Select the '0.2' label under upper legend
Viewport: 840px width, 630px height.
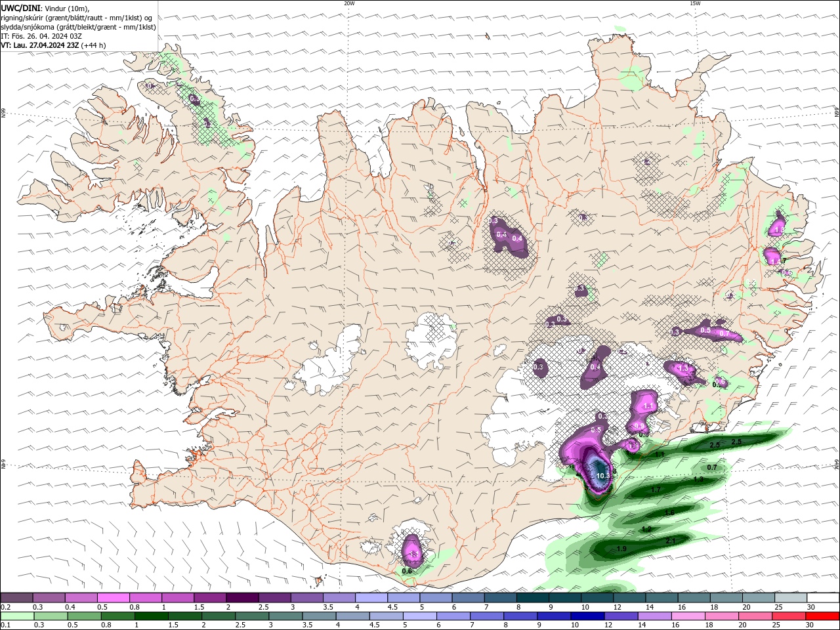pos(5,607)
